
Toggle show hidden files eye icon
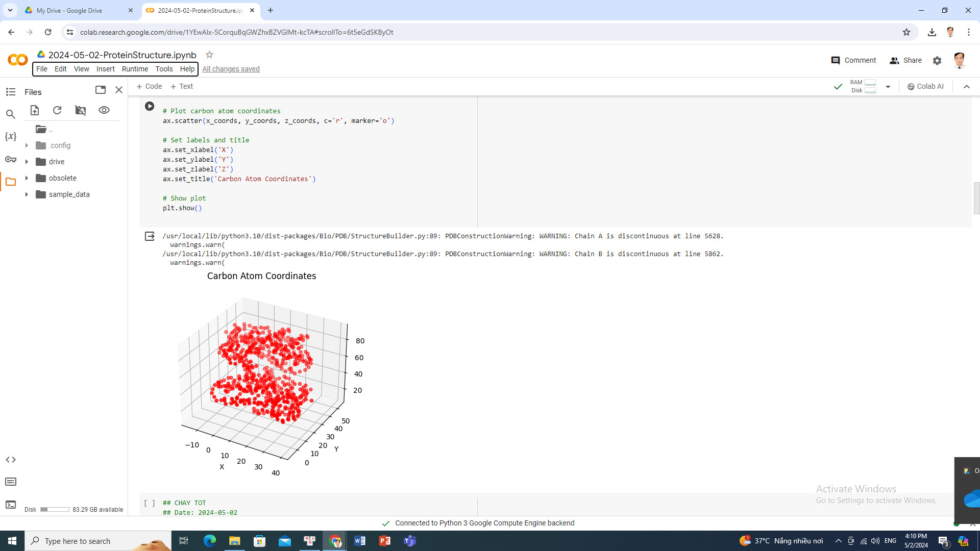[104, 110]
